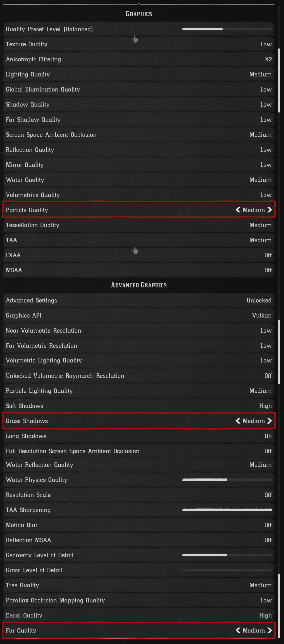Adjust the TAA Sharpening slider

[227, 510]
